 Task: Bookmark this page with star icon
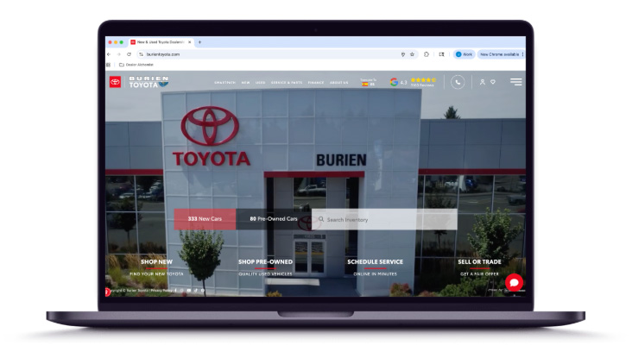coord(412,54)
